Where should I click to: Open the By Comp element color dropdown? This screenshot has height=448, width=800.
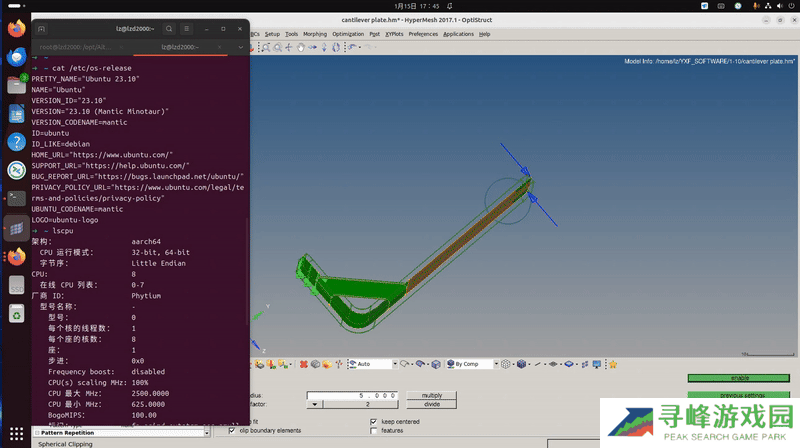496,364
